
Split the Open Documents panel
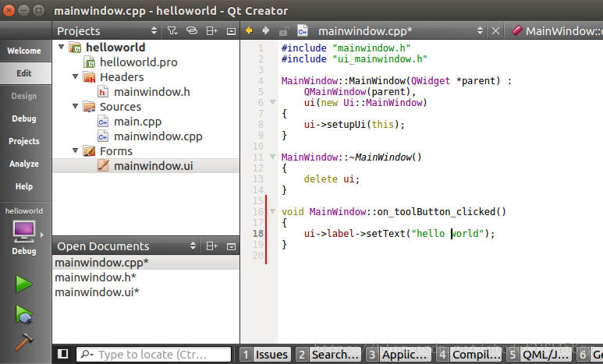click(212, 246)
